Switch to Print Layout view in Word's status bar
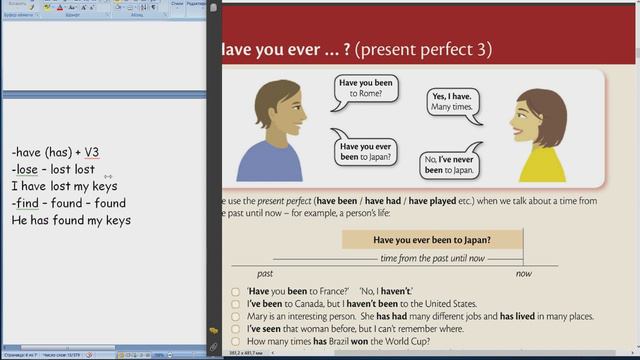This screenshot has height=360, width=640. point(121,355)
